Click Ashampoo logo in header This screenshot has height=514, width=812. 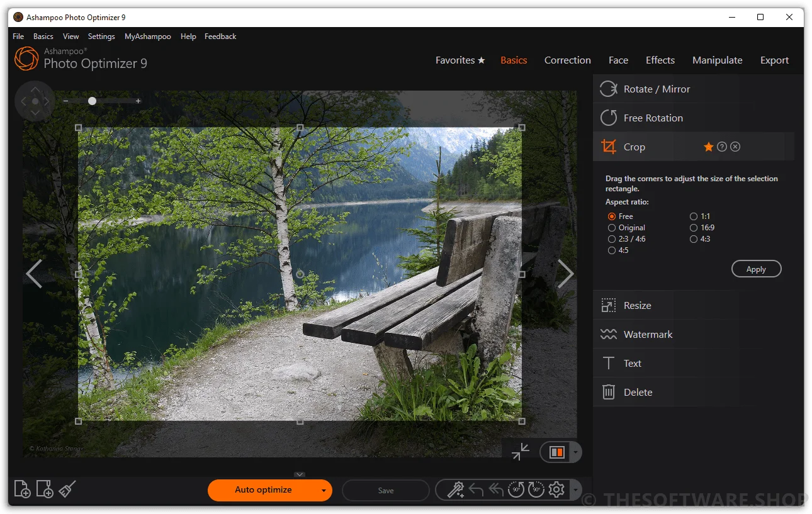(26, 59)
